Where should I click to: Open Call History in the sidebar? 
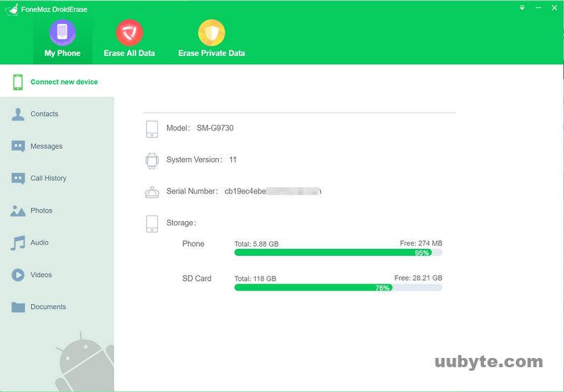tap(57, 178)
